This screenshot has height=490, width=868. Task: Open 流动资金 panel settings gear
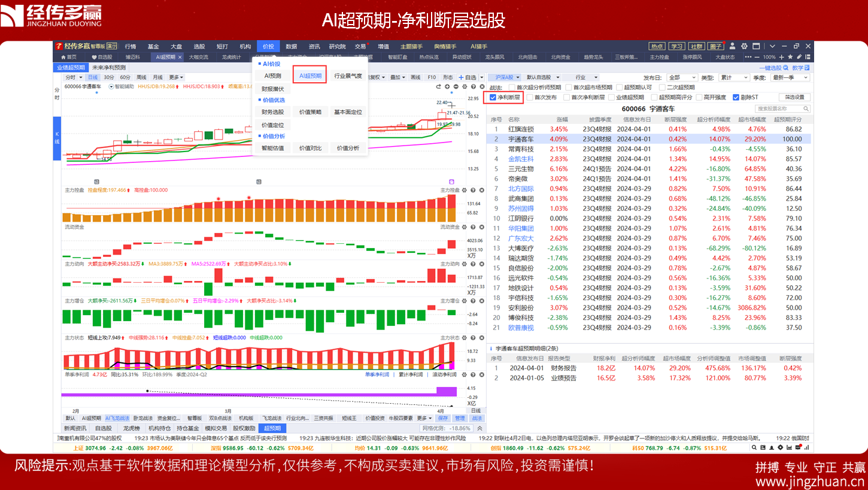pyautogui.click(x=465, y=228)
